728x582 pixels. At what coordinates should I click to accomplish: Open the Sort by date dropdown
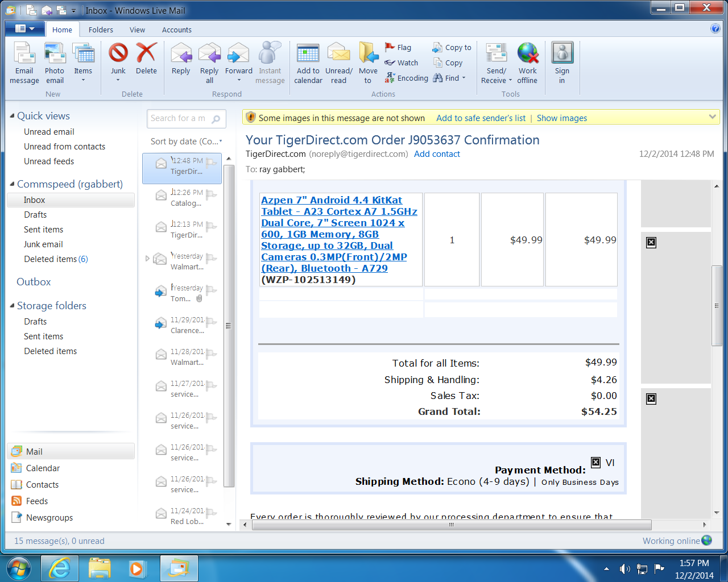point(186,142)
